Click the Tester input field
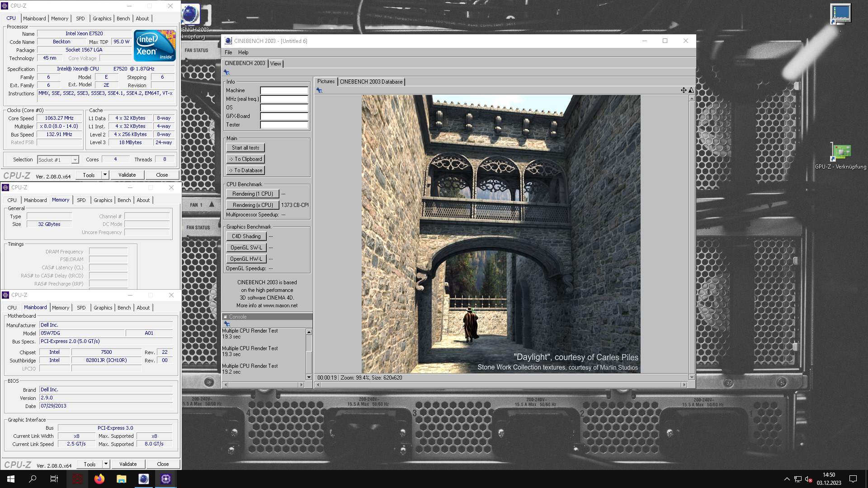The width and height of the screenshot is (868, 488). [x=284, y=125]
